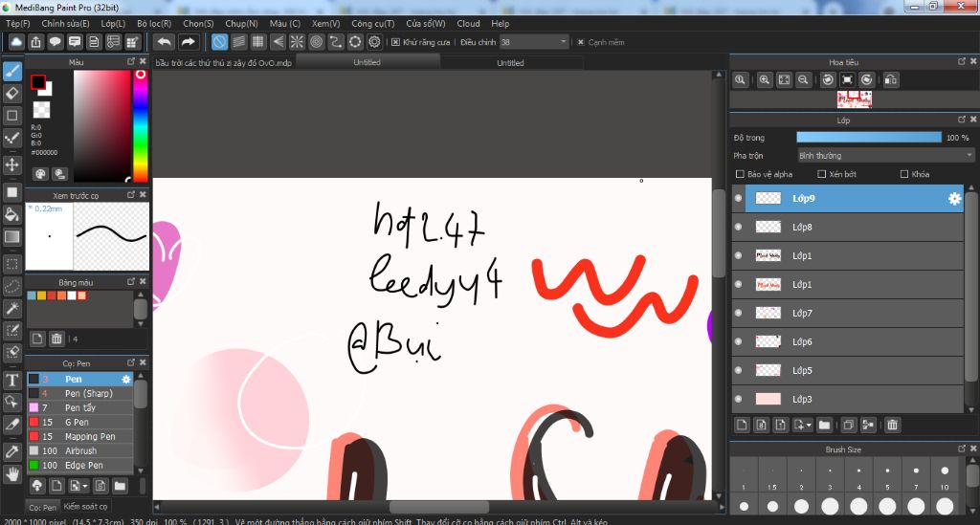The image size is (980, 525).
Task: Enable the Bảo vệ alpha checkbox
Action: (x=740, y=174)
